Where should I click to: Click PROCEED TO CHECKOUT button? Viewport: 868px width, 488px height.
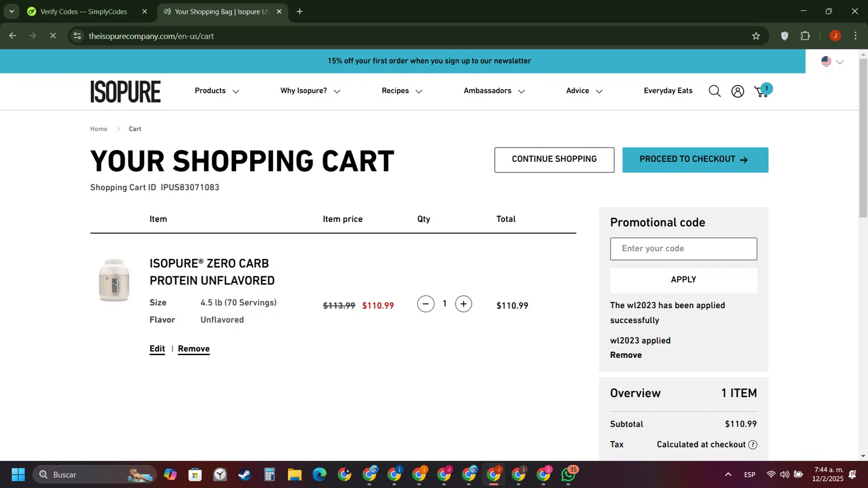pyautogui.click(x=696, y=160)
